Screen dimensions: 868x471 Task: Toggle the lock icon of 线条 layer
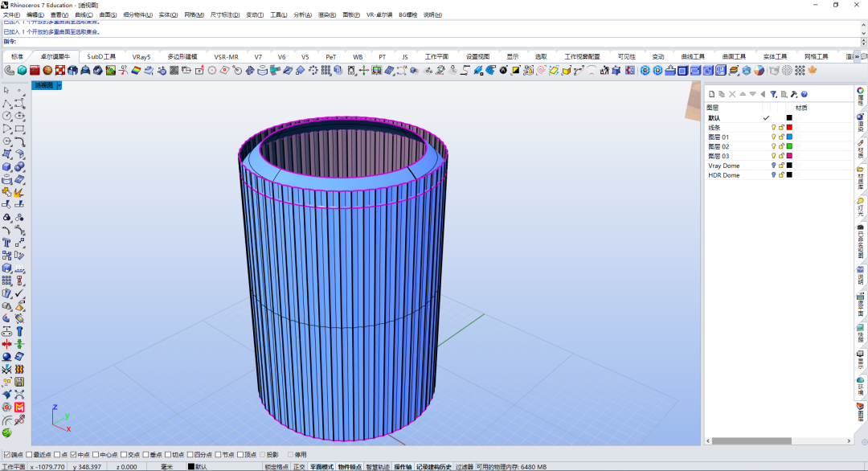(x=781, y=127)
